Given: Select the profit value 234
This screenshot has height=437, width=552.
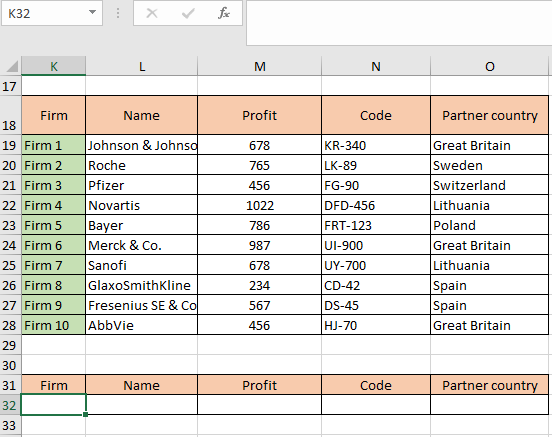Looking at the screenshot, I should 259,285.
